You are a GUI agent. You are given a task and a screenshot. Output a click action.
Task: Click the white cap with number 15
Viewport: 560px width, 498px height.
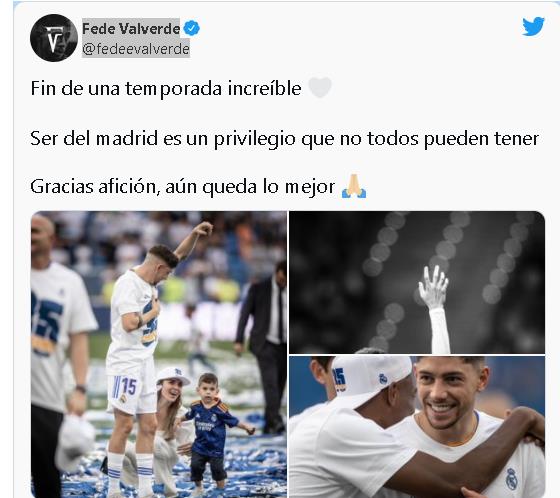(371, 376)
